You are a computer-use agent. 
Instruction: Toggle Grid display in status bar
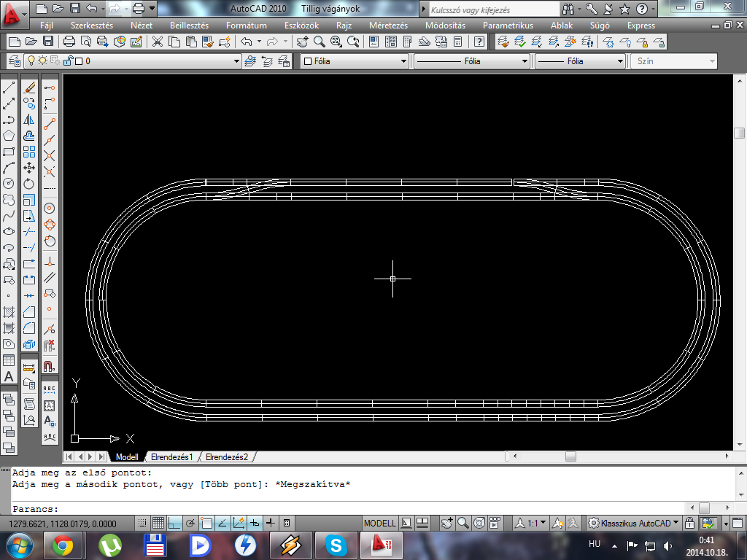coord(158,523)
